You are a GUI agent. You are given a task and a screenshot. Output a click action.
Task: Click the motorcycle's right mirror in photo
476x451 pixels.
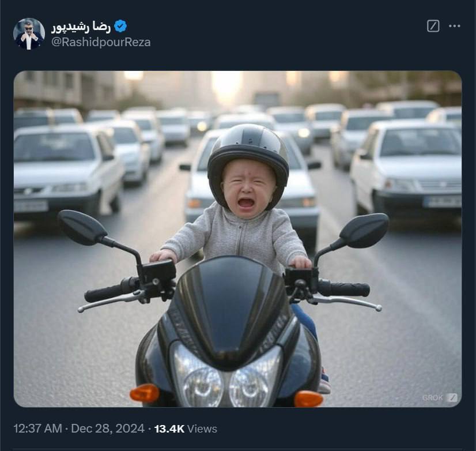pyautogui.click(x=364, y=230)
